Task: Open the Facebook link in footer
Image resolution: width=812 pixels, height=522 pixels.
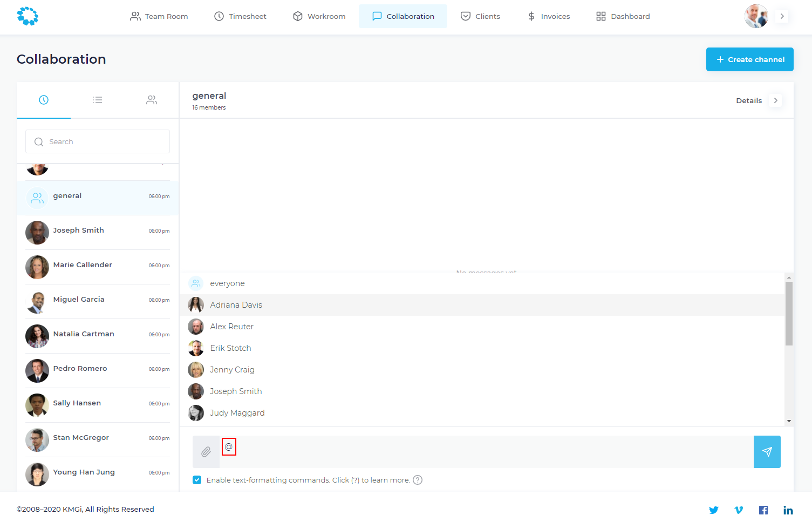Action: [x=763, y=510]
